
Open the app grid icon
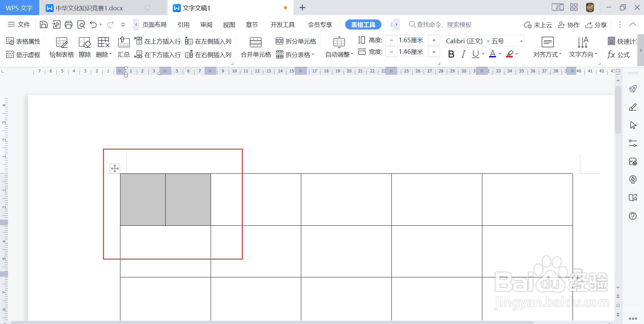coord(574,7)
